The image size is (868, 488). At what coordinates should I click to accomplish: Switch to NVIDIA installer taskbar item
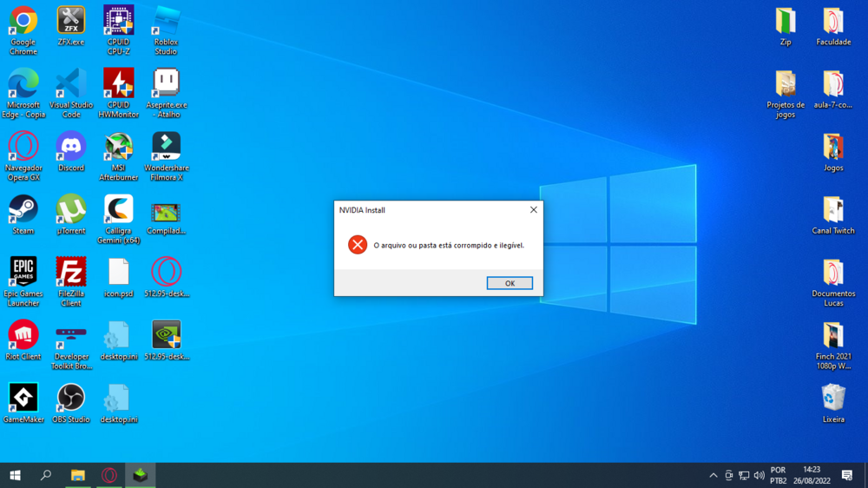click(x=140, y=475)
